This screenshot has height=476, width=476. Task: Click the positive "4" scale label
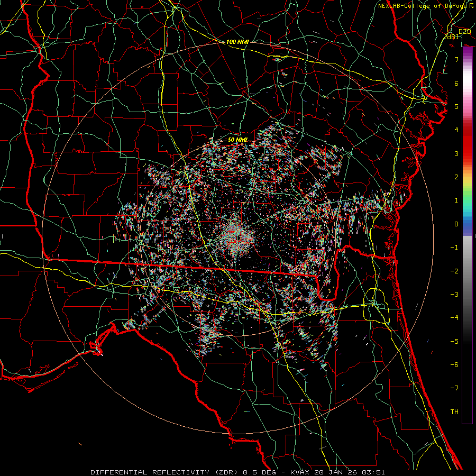pos(456,130)
